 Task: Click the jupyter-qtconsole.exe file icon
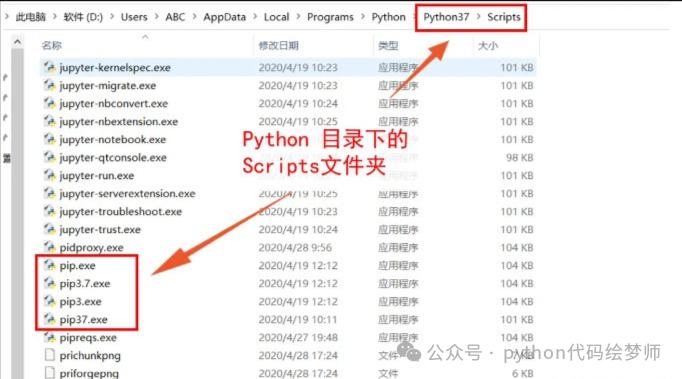50,157
